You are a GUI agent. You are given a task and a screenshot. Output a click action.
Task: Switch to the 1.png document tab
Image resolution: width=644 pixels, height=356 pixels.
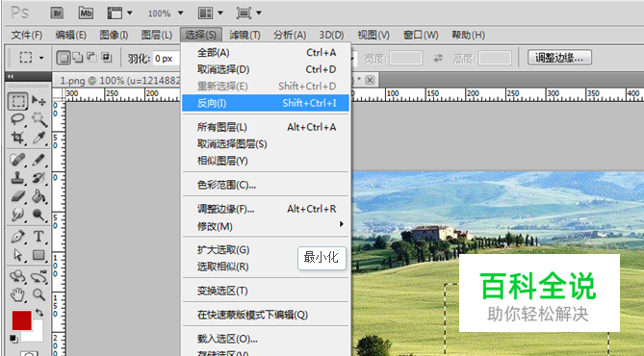pyautogui.click(x=120, y=81)
